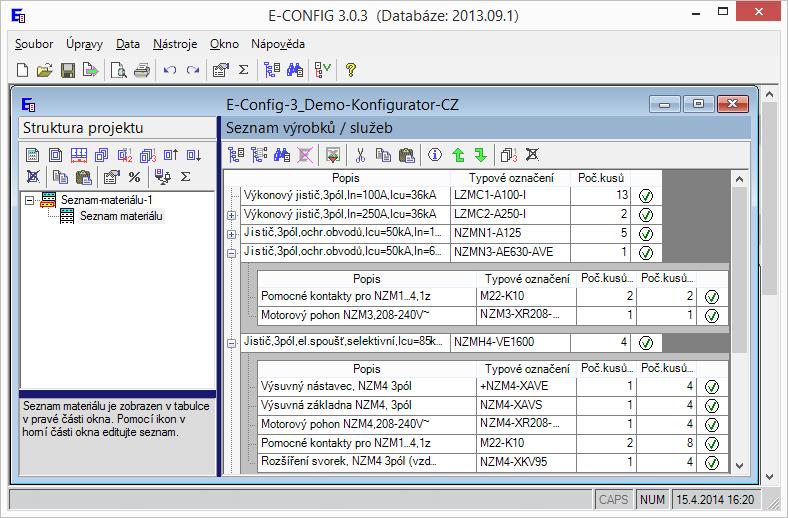This screenshot has height=518, width=788.
Task: Click the top Typové označení column header
Action: click(511, 178)
